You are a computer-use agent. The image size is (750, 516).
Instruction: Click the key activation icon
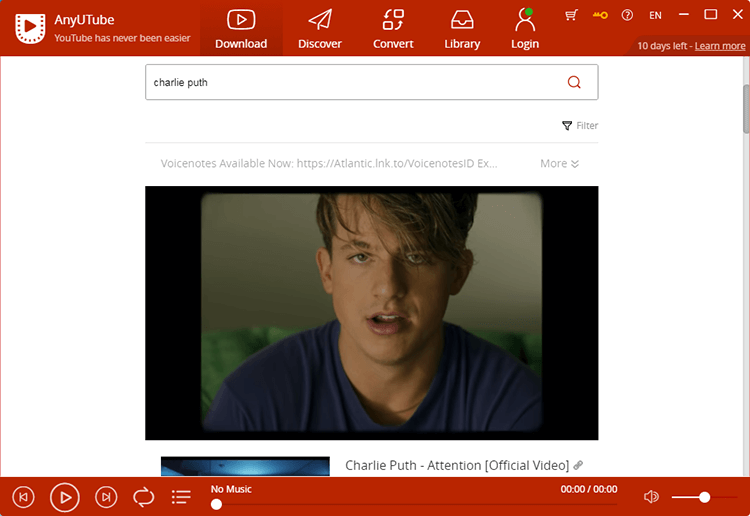click(600, 15)
